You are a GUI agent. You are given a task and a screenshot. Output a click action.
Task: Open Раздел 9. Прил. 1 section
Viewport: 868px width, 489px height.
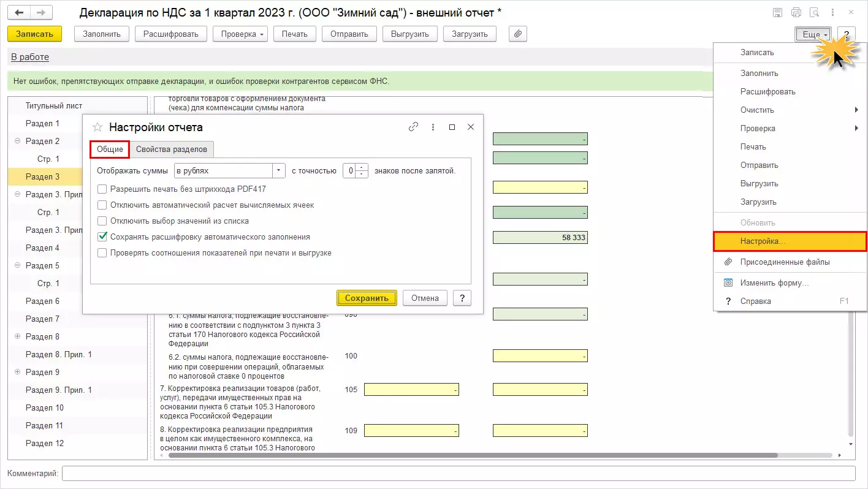59,390
